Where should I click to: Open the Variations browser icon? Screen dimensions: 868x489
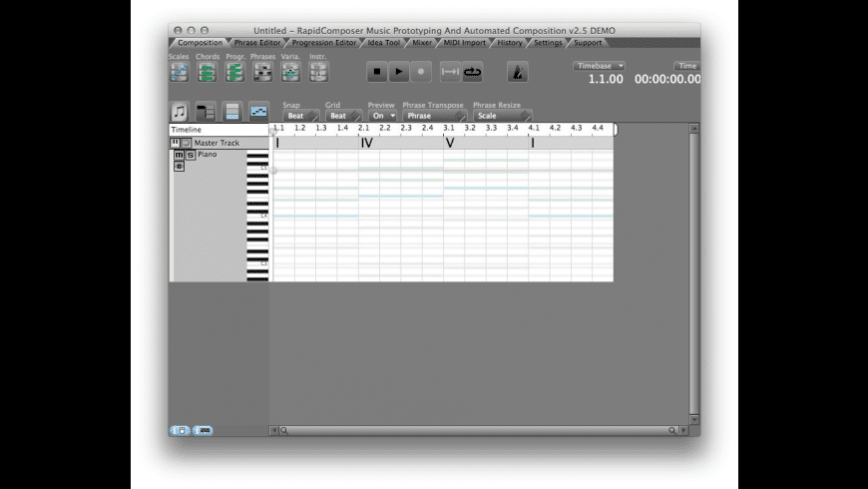pyautogui.click(x=290, y=72)
